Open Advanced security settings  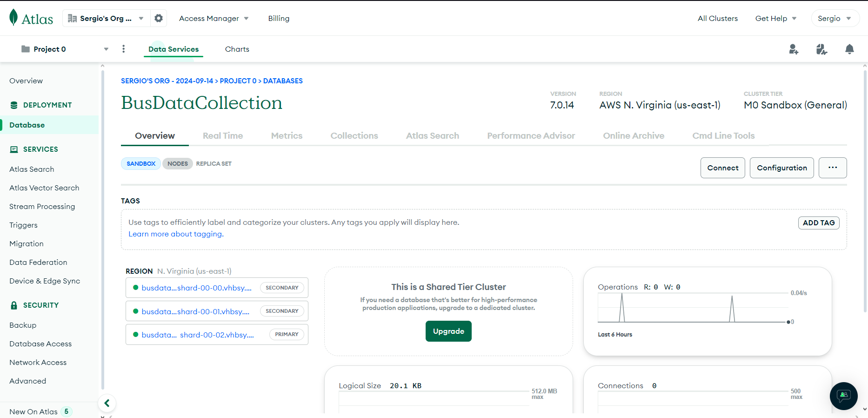[x=27, y=381]
